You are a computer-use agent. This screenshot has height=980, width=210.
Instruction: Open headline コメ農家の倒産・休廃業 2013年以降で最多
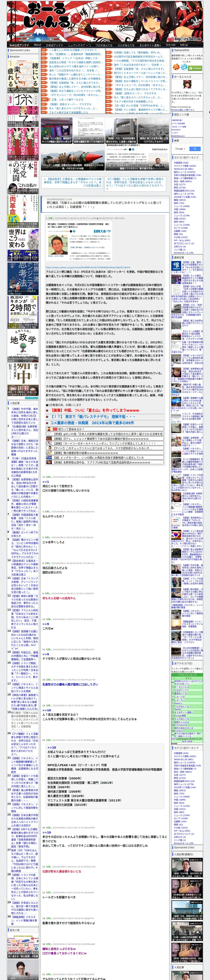[x=92, y=423]
